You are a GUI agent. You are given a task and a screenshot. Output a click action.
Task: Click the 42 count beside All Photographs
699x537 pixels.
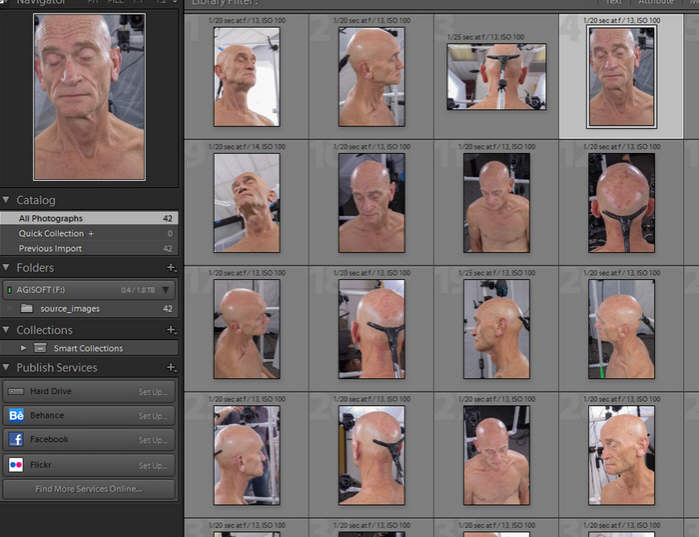pos(167,218)
